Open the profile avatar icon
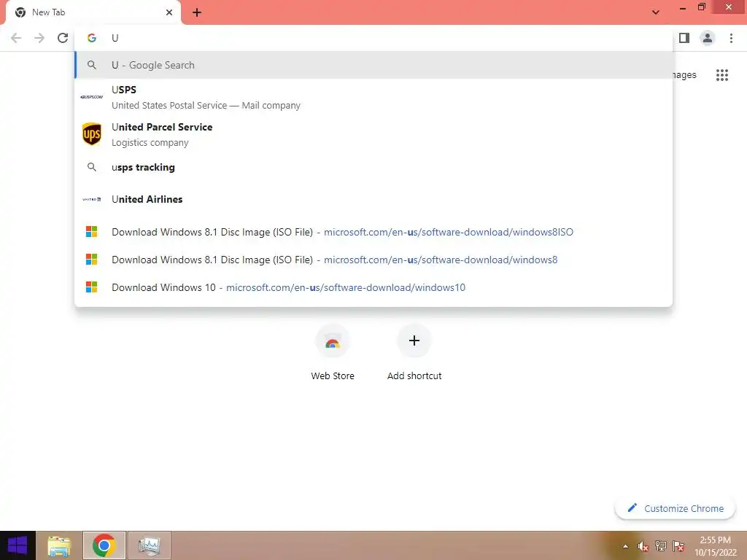This screenshot has height=560, width=747. pyautogui.click(x=708, y=38)
